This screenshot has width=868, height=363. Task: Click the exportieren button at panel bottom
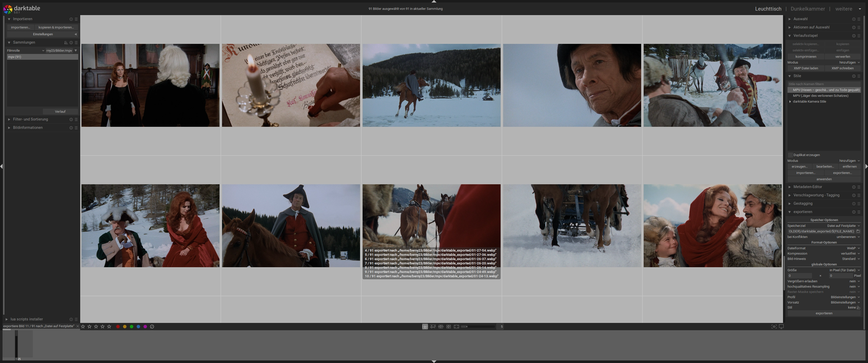tap(824, 314)
